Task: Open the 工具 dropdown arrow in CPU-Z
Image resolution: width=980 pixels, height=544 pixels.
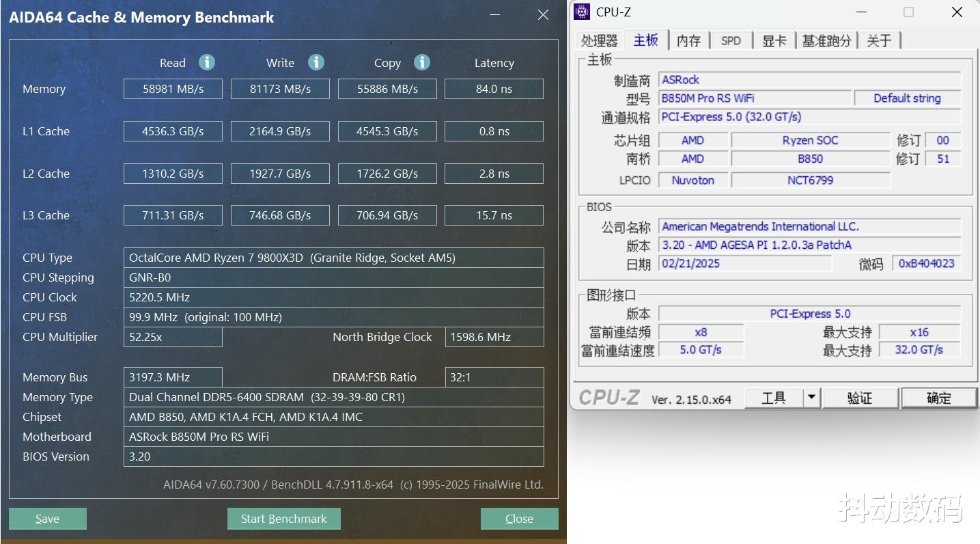Action: pos(811,398)
